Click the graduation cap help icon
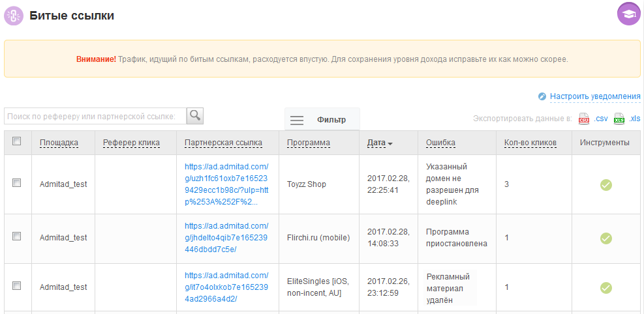The width and height of the screenshot is (644, 314). [x=628, y=14]
